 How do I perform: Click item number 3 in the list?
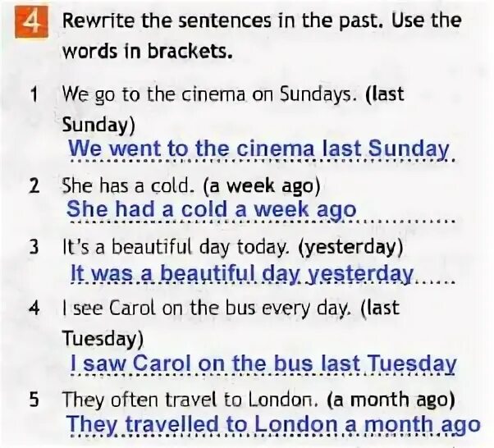pyautogui.click(x=34, y=247)
